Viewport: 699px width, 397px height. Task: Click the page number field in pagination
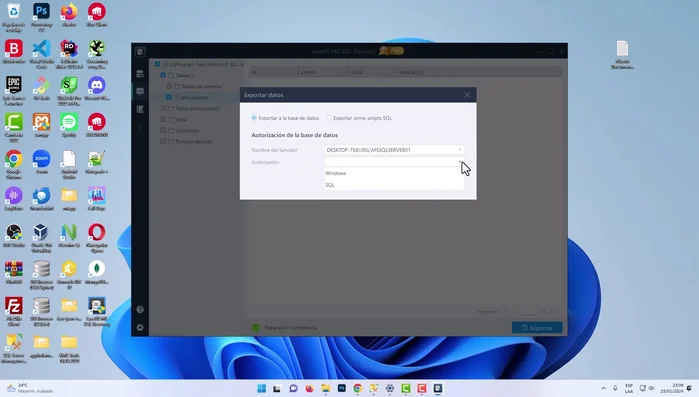pyautogui.click(x=529, y=312)
